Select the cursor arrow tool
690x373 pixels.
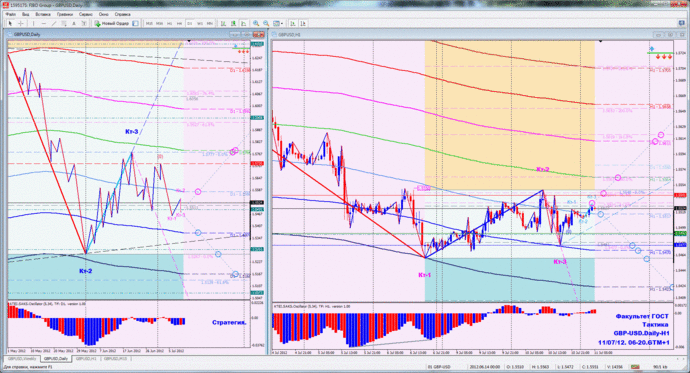coord(10,23)
